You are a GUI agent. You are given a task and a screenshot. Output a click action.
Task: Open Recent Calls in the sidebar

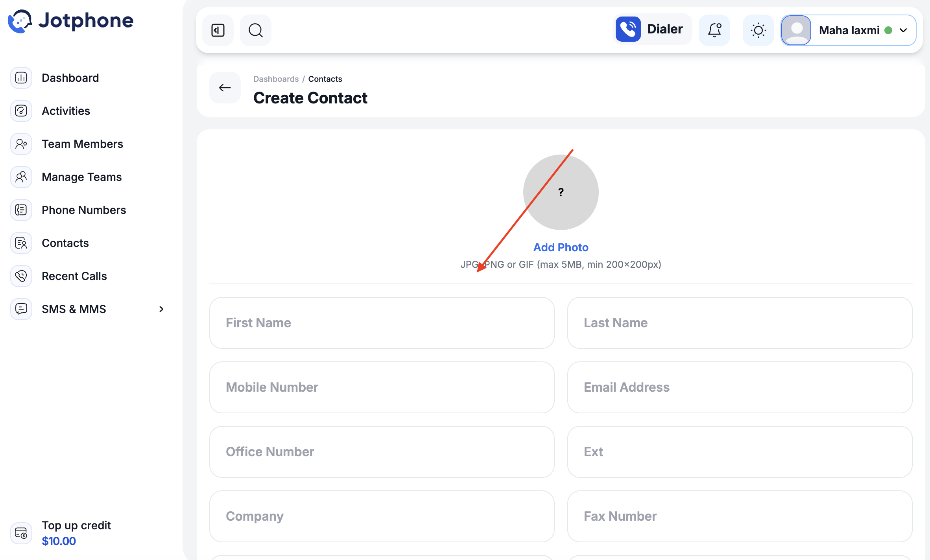tap(74, 276)
